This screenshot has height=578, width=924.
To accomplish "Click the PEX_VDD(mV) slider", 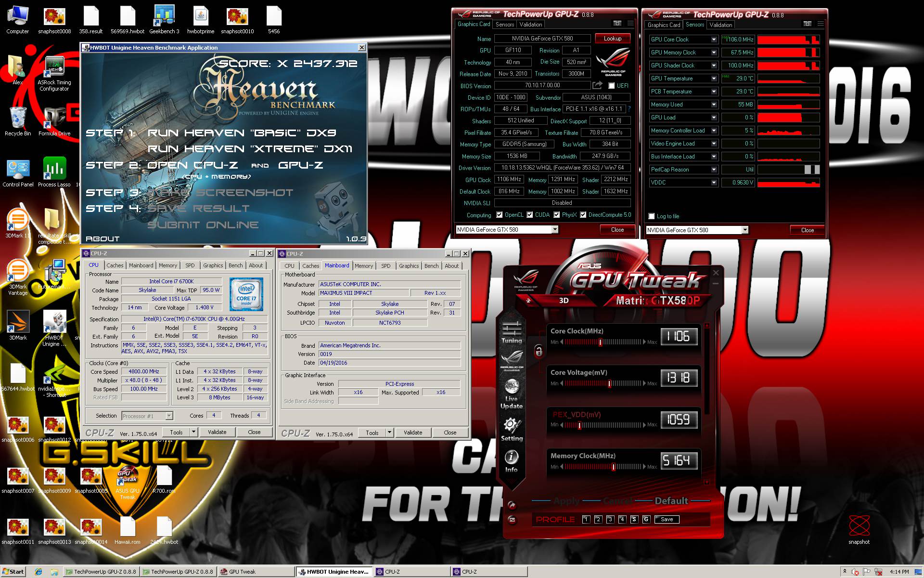I will (603, 425).
